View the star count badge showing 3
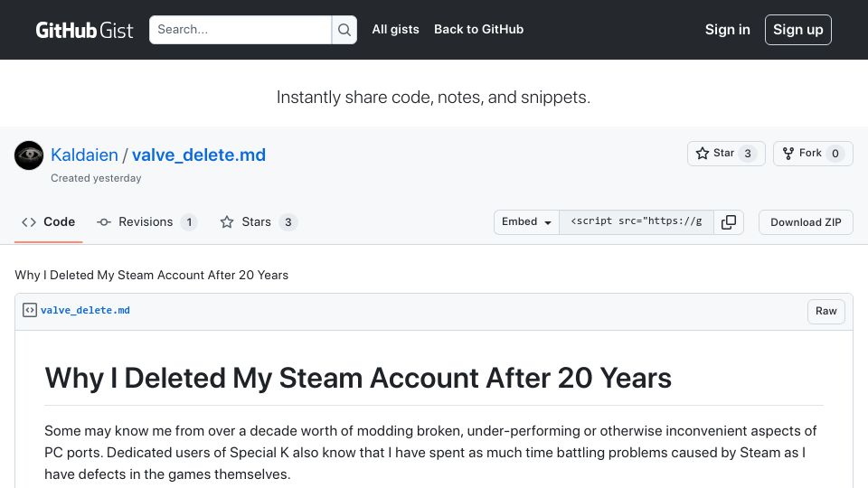868x488 pixels. 748,154
